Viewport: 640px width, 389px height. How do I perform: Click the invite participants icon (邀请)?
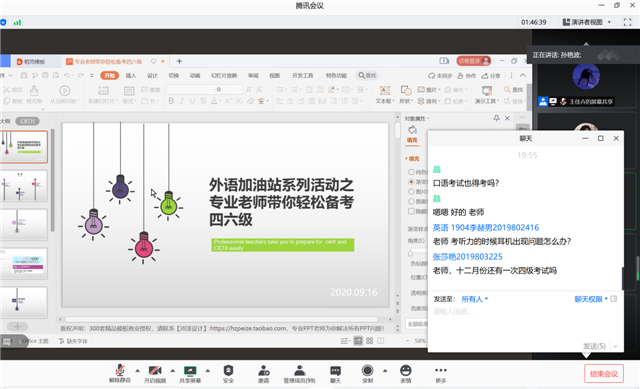[x=264, y=370]
